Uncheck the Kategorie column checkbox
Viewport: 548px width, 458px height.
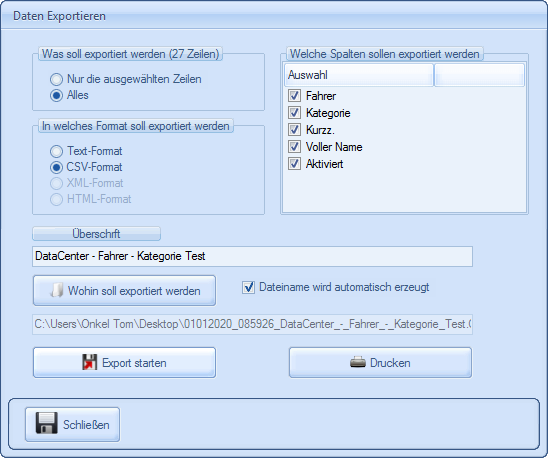[294, 113]
